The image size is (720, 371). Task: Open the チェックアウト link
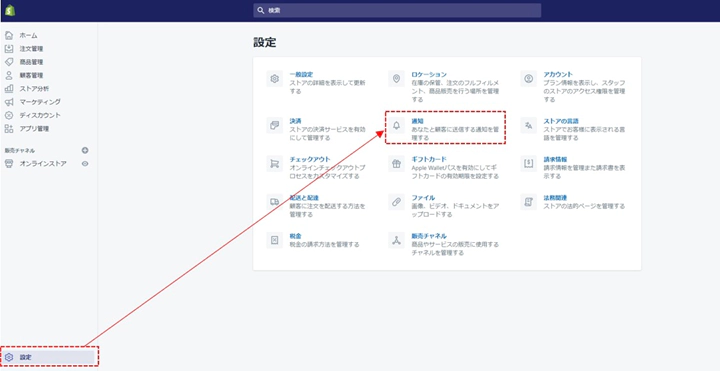[310, 159]
